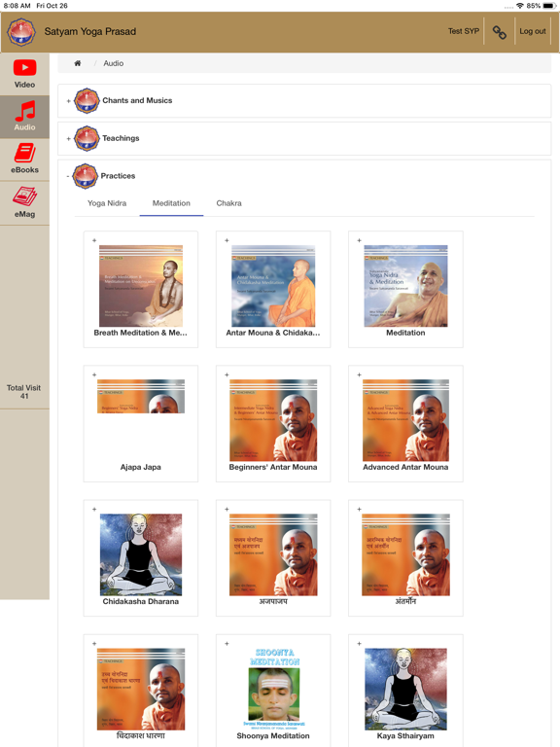Open the Video section YouTube icon
This screenshot has height=747, width=560.
[x=24, y=68]
